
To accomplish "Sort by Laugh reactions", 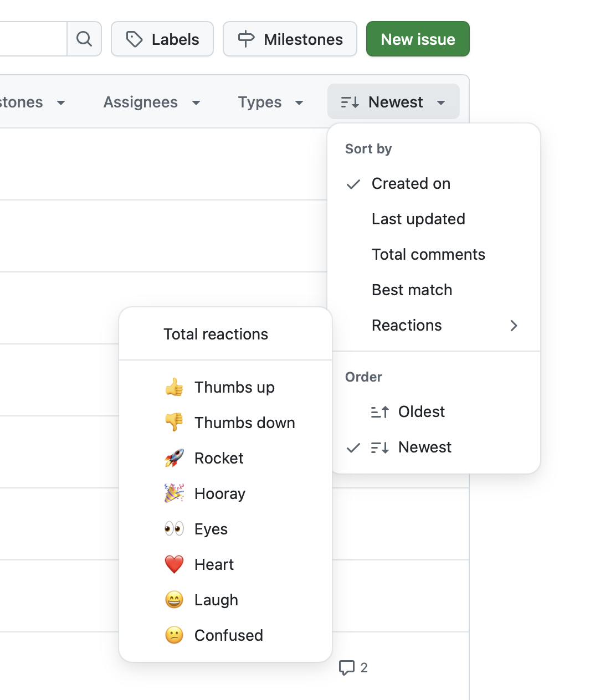I will [x=216, y=600].
